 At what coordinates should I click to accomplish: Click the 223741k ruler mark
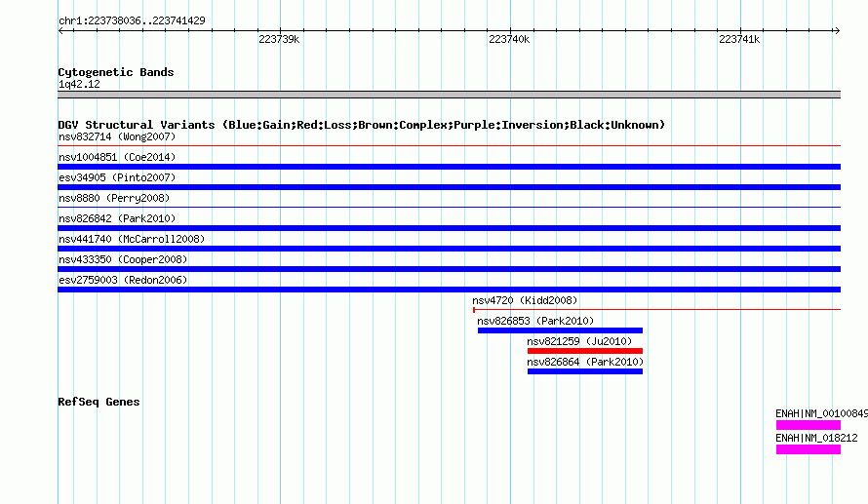click(739, 39)
